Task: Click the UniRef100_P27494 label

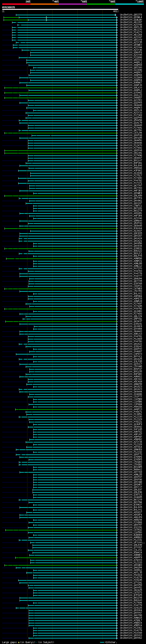Action: [131, 602]
